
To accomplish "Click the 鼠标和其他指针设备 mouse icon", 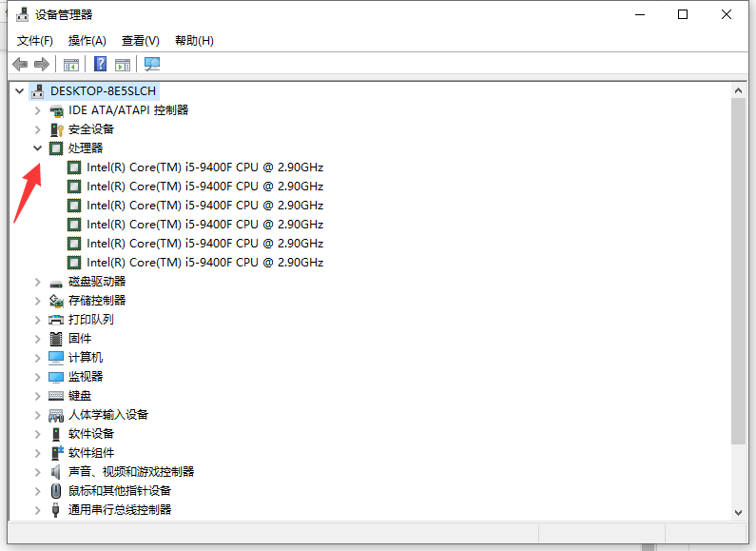I will 56,491.
